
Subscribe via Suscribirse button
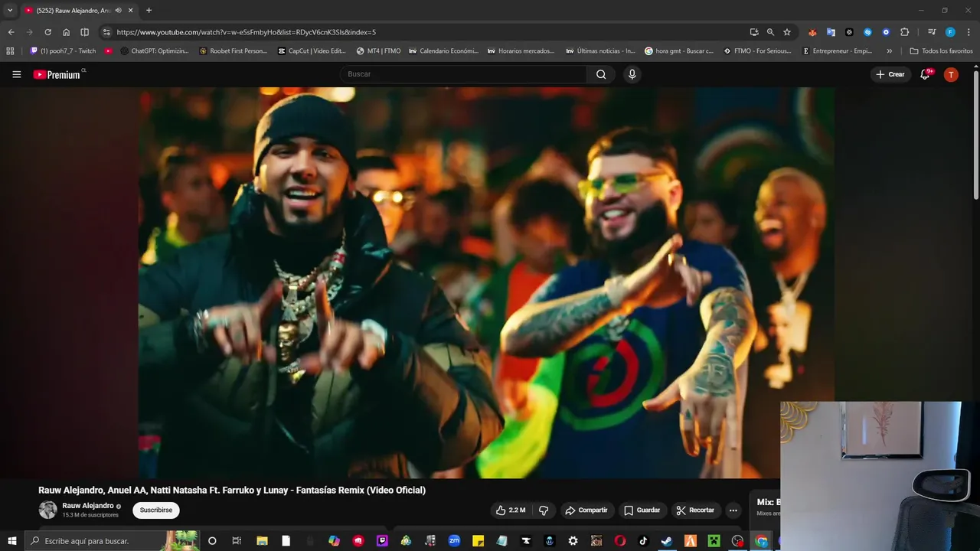[x=156, y=510]
